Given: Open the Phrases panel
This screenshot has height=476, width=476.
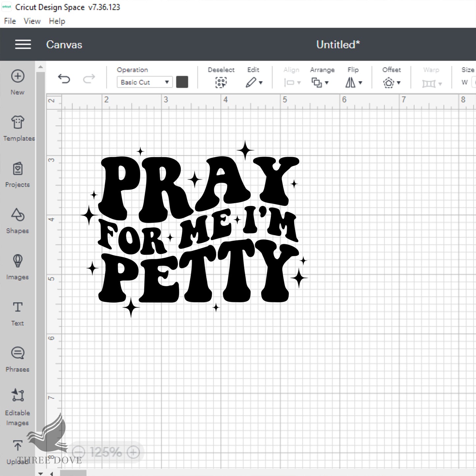Looking at the screenshot, I should pyautogui.click(x=17, y=359).
